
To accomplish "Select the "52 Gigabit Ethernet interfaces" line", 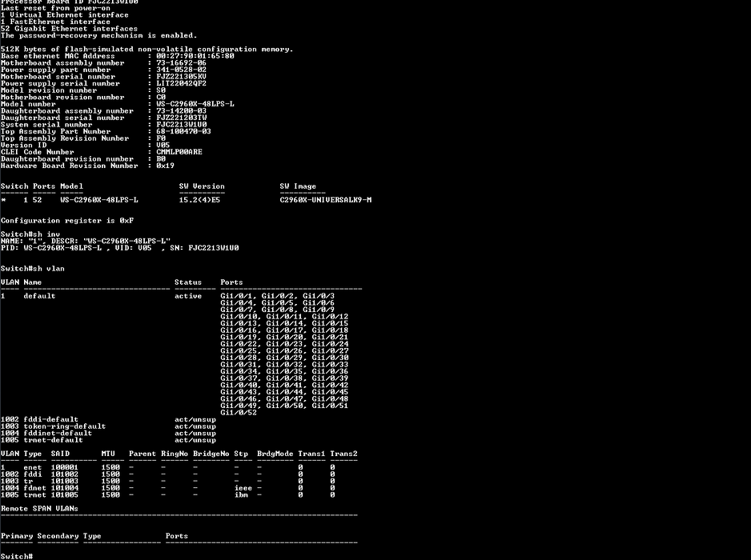I will click(69, 29).
